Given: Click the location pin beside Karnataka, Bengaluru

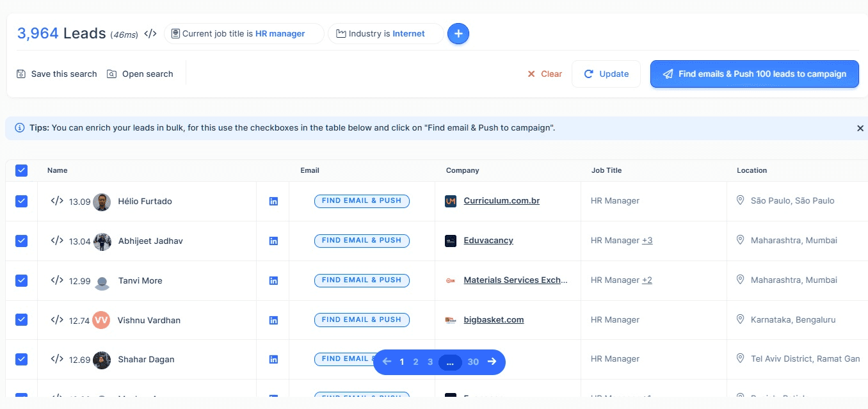Looking at the screenshot, I should [x=740, y=319].
